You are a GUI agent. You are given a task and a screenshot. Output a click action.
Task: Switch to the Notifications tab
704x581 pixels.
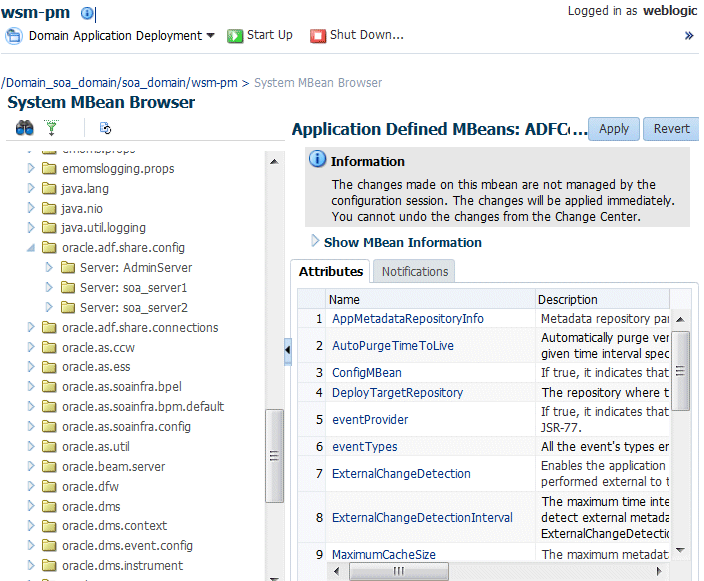pyautogui.click(x=414, y=272)
